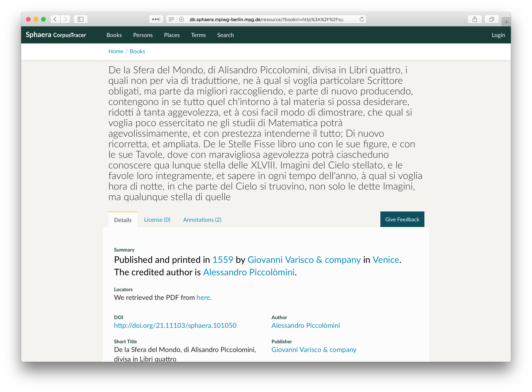Viewport: 532px width, 392px height.
Task: Click the three-dots extension icon
Action: coord(156,19)
